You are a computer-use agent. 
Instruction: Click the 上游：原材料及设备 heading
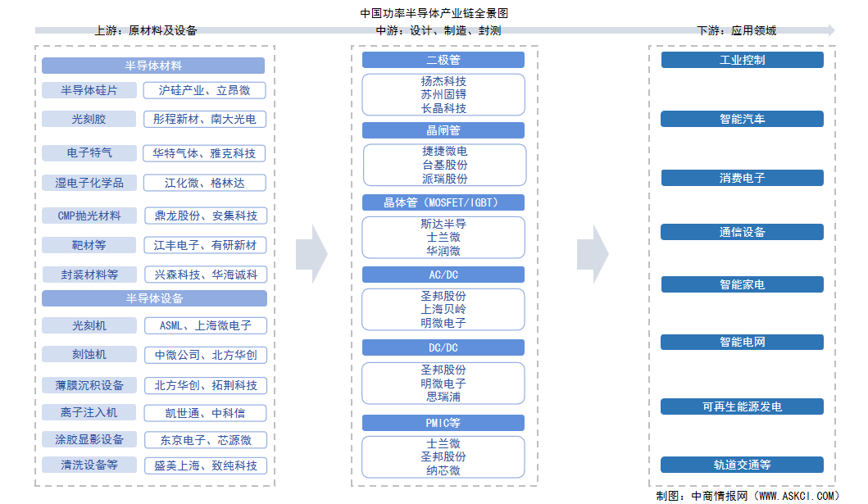[146, 30]
